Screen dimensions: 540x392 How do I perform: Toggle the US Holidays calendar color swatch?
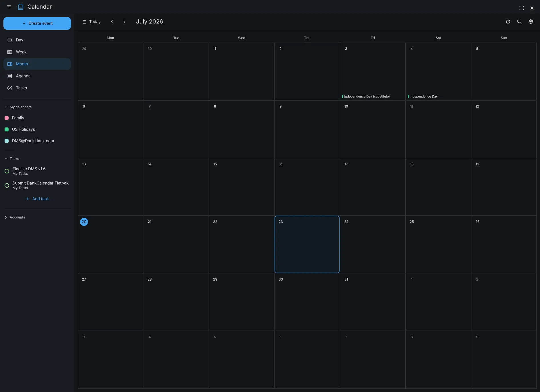[x=7, y=129]
